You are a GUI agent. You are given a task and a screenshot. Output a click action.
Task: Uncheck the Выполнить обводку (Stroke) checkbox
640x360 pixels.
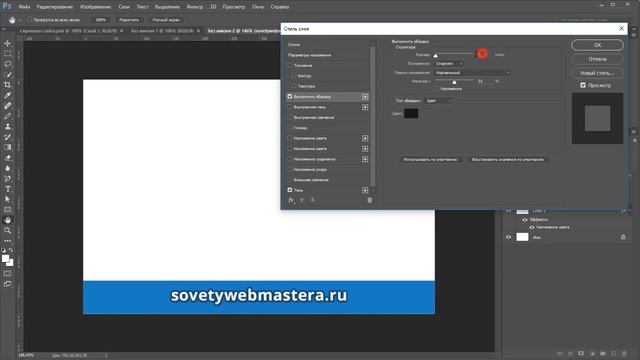290,96
